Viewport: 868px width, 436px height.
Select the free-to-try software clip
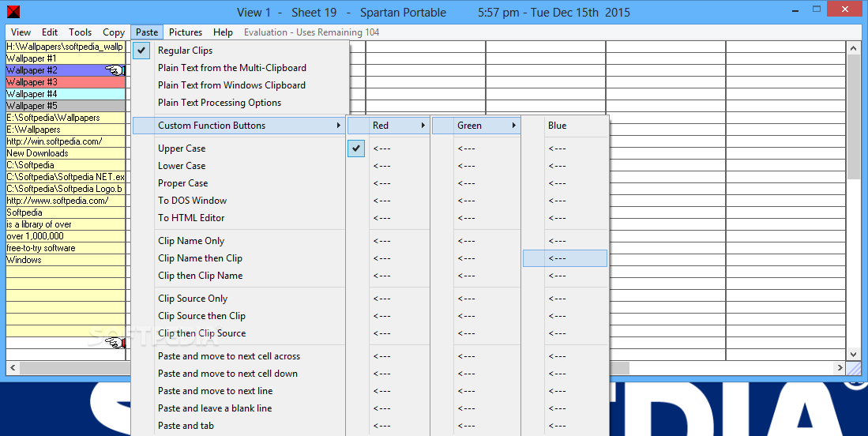[66, 248]
